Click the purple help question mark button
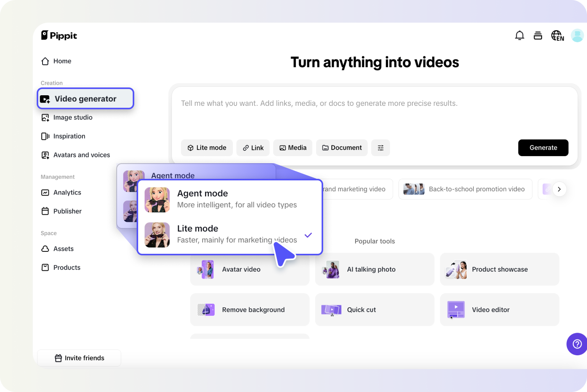Viewport: 587px width, 392px height. (x=577, y=344)
